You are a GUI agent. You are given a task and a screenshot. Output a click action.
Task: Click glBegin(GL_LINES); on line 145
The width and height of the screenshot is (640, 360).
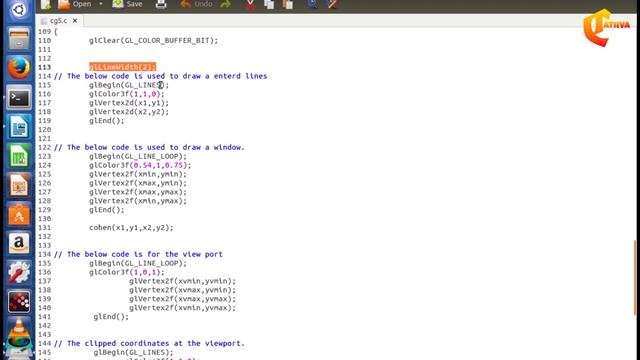[x=133, y=352]
